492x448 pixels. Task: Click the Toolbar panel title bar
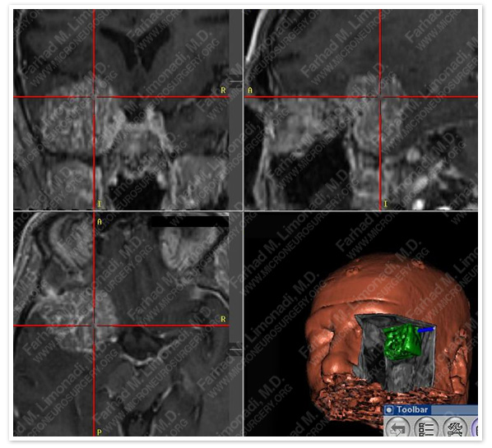431,409
